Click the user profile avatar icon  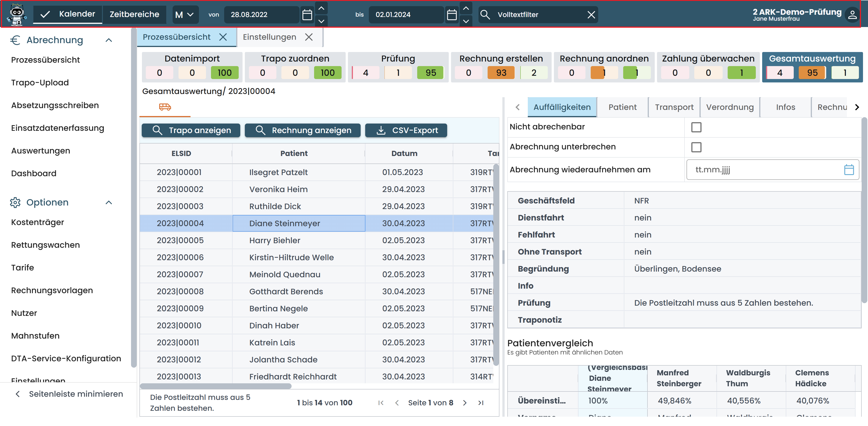pos(852,15)
